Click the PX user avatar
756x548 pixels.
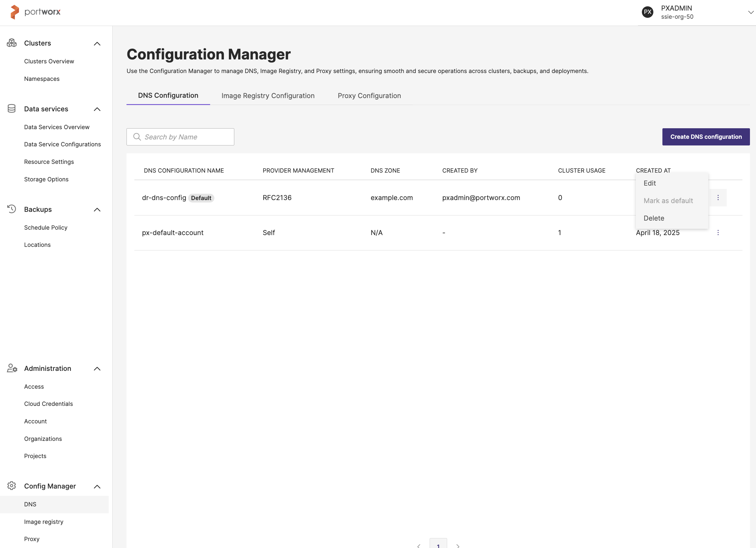(647, 12)
